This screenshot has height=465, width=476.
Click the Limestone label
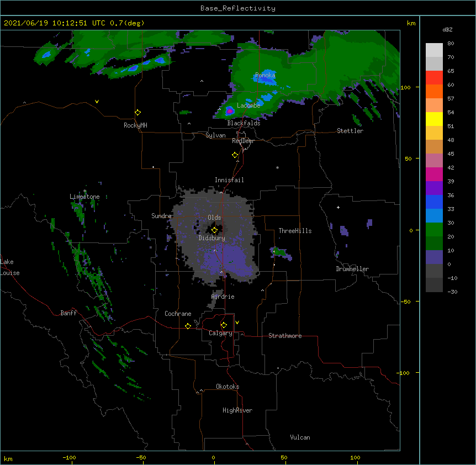[x=84, y=197]
